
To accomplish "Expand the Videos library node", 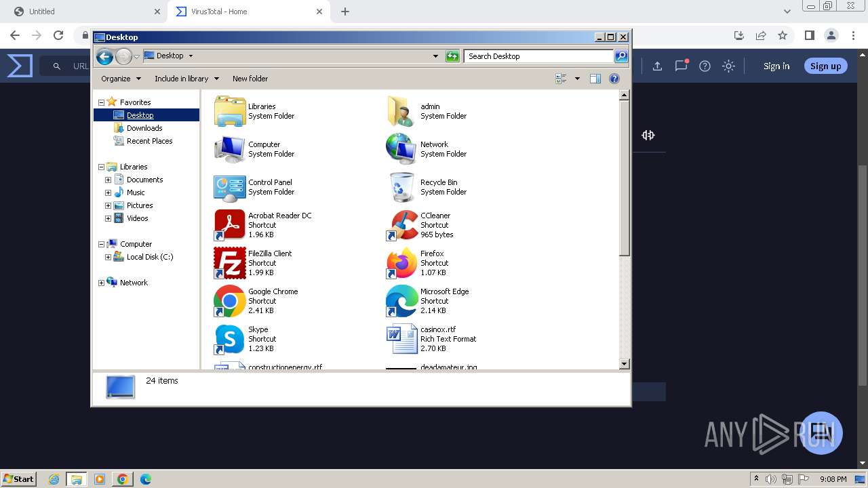I will coord(108,218).
